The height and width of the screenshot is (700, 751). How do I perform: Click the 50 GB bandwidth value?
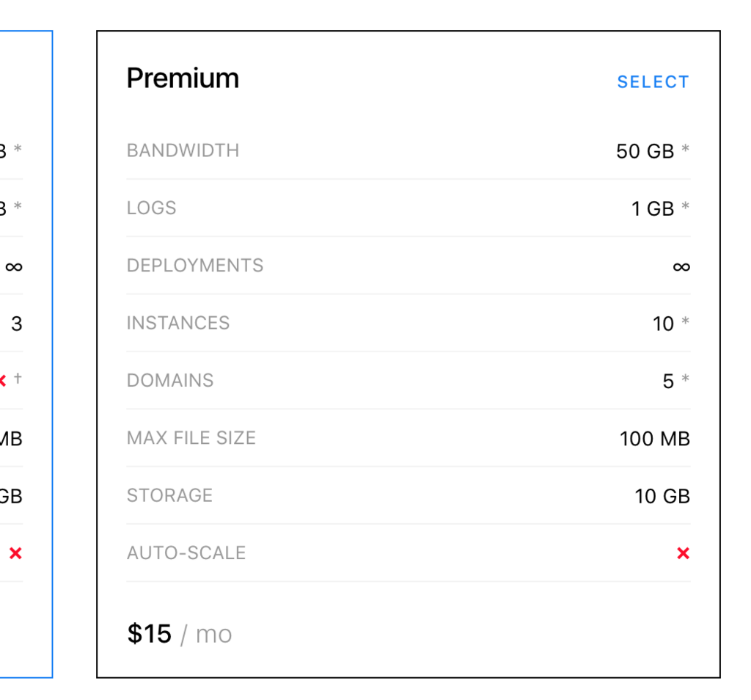[x=645, y=151]
